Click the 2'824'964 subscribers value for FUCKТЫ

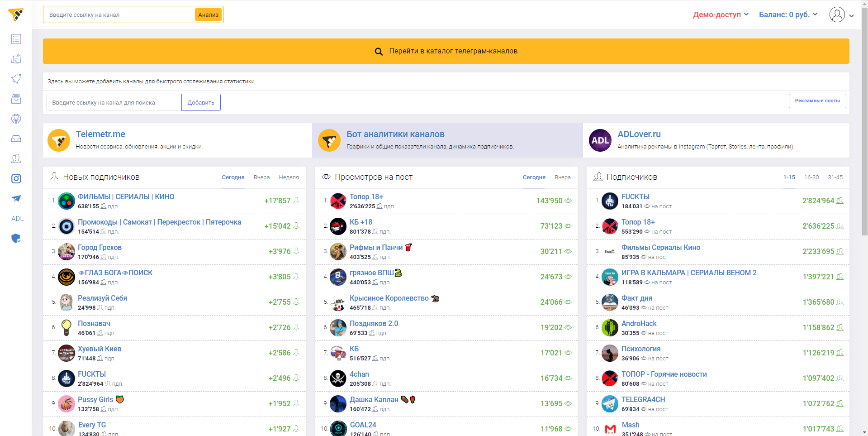pos(818,201)
